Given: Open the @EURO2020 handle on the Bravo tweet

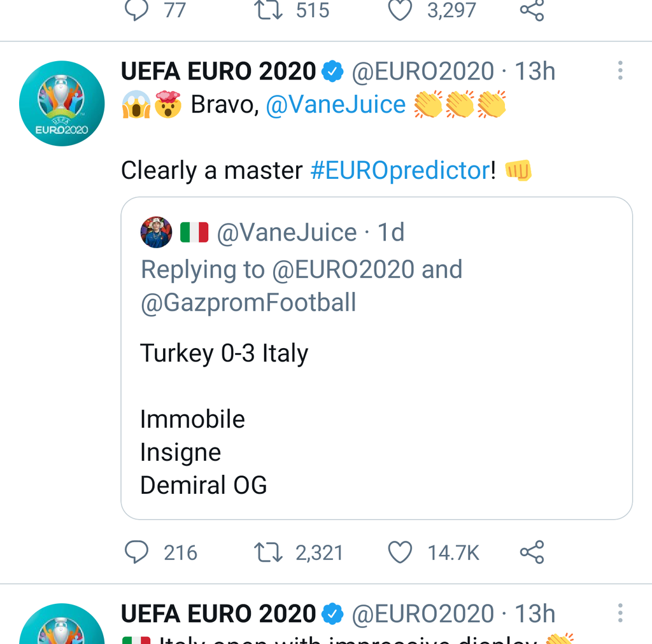Looking at the screenshot, I should (x=423, y=72).
